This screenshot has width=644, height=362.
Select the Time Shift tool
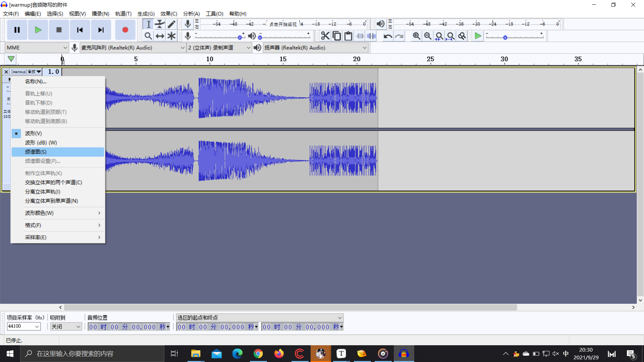(x=160, y=36)
